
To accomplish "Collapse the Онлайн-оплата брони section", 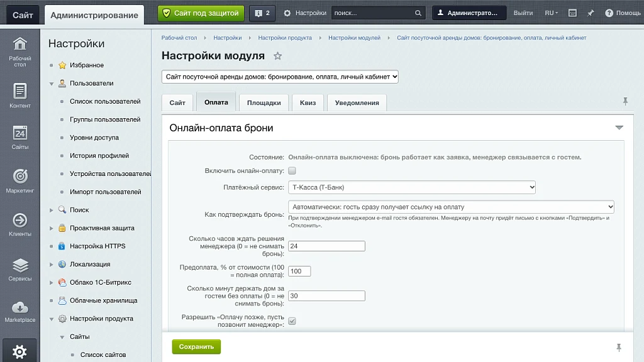I will point(619,128).
